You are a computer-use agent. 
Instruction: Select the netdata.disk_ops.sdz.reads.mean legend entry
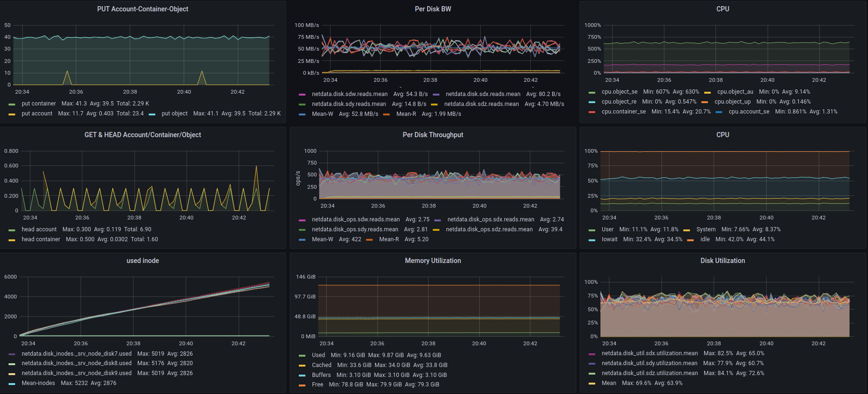click(x=489, y=229)
